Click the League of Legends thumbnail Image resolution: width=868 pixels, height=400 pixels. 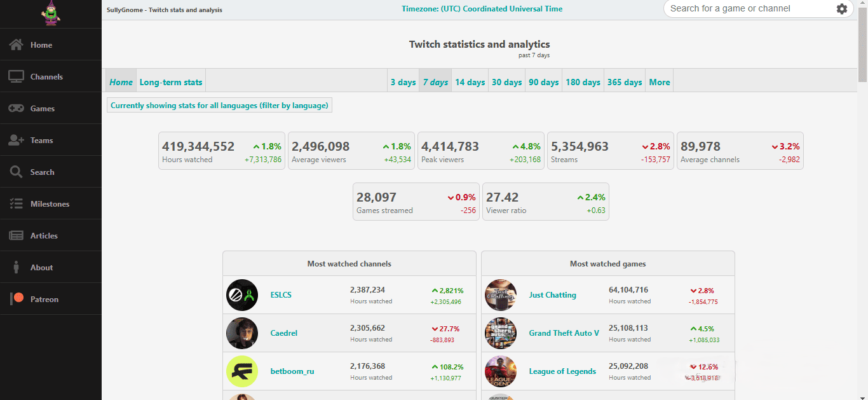(x=501, y=371)
